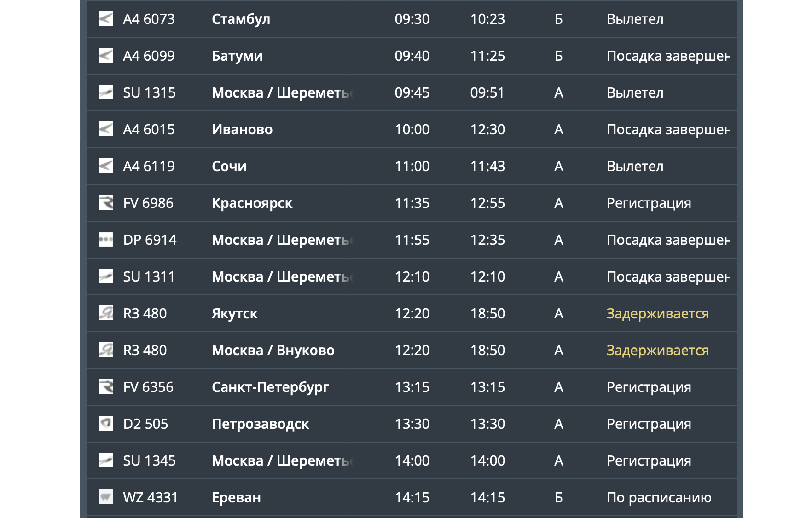Click По расписанию status for WZ 4331
Viewport: 812px width, 518px height.
pyautogui.click(x=659, y=497)
